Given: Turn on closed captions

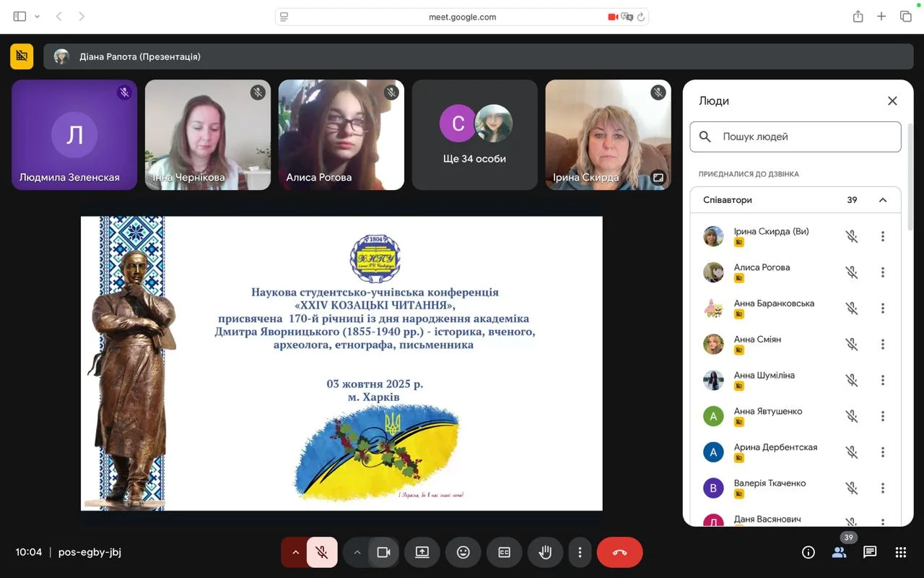Looking at the screenshot, I should (505, 553).
